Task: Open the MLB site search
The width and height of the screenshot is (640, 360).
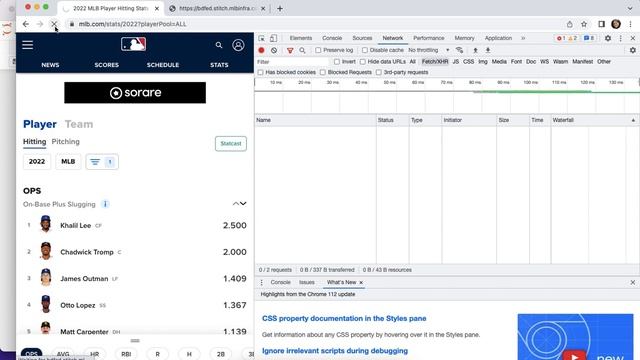Action: point(219,45)
